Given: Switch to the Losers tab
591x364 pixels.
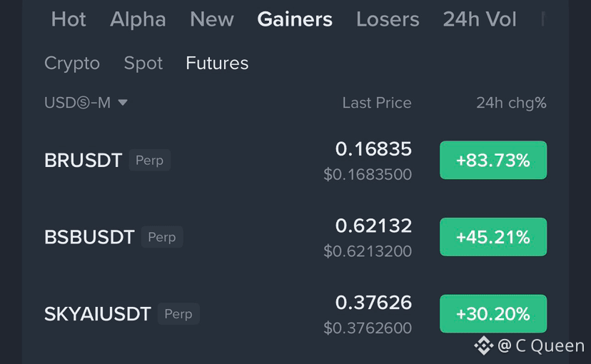Looking at the screenshot, I should (388, 19).
